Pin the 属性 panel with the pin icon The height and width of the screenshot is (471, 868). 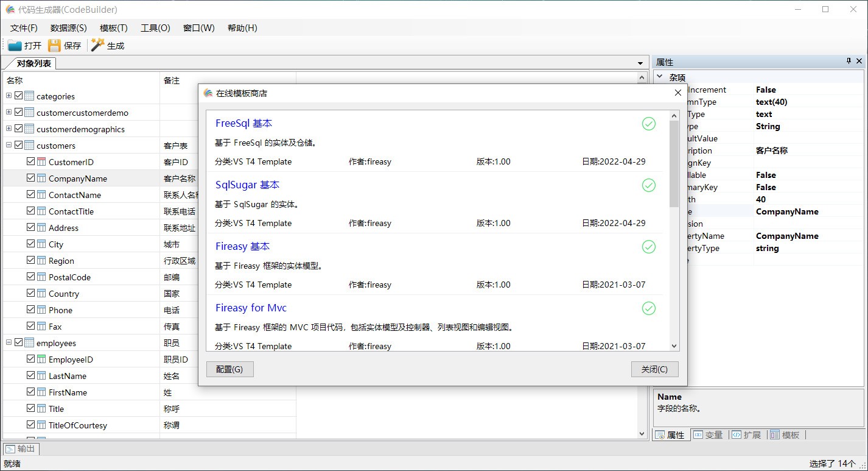[849, 61]
